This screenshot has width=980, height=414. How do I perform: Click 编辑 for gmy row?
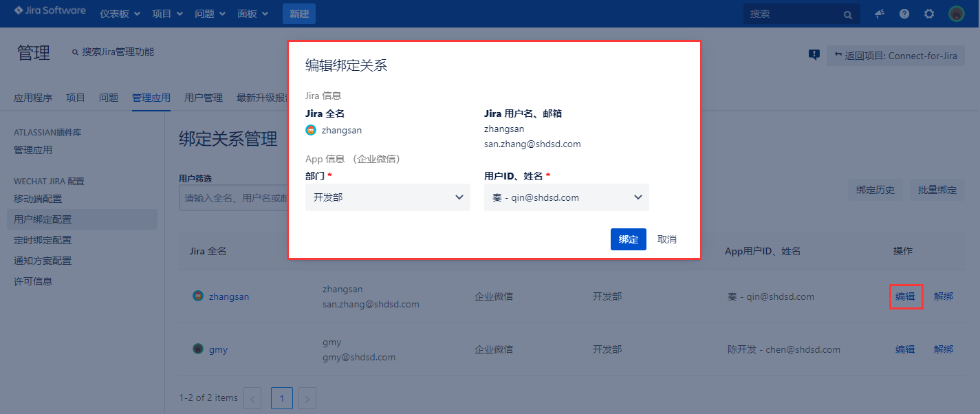[905, 349]
